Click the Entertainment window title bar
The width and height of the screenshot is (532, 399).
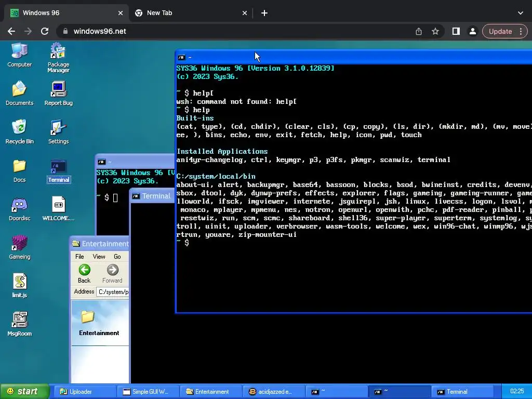(x=100, y=244)
